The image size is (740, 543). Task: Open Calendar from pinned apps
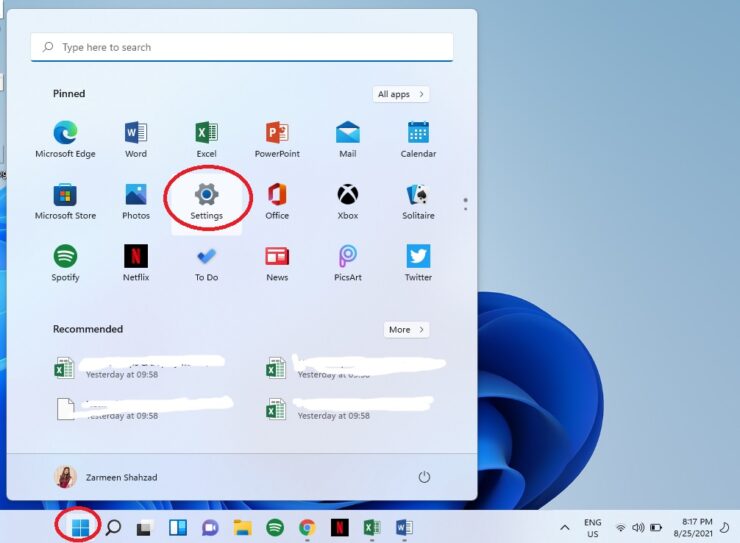418,138
